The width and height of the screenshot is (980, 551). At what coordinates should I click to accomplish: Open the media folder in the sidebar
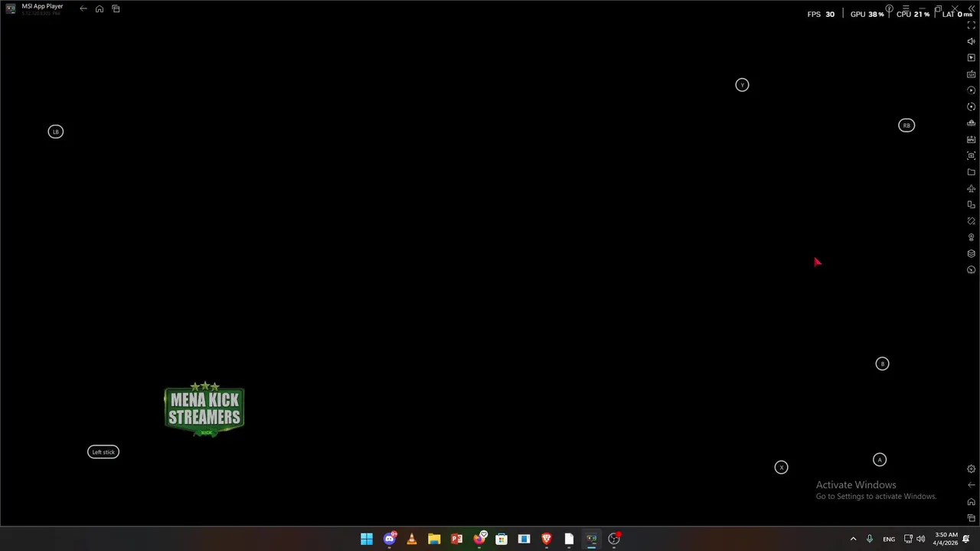(972, 172)
